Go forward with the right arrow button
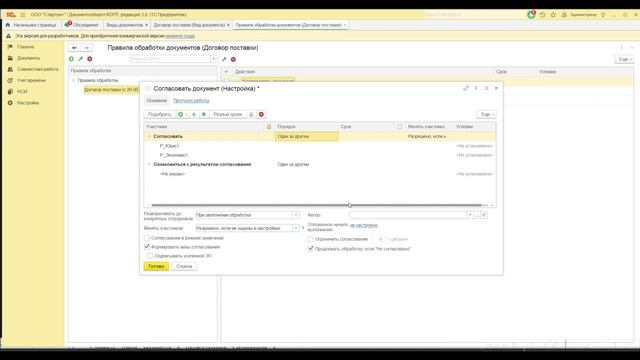This screenshot has height=360, width=640. point(87,48)
